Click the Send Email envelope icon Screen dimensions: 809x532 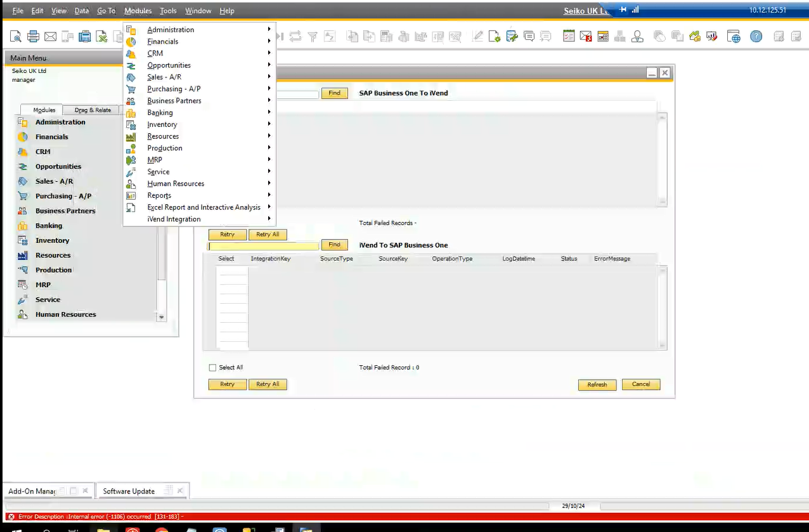pyautogui.click(x=50, y=37)
